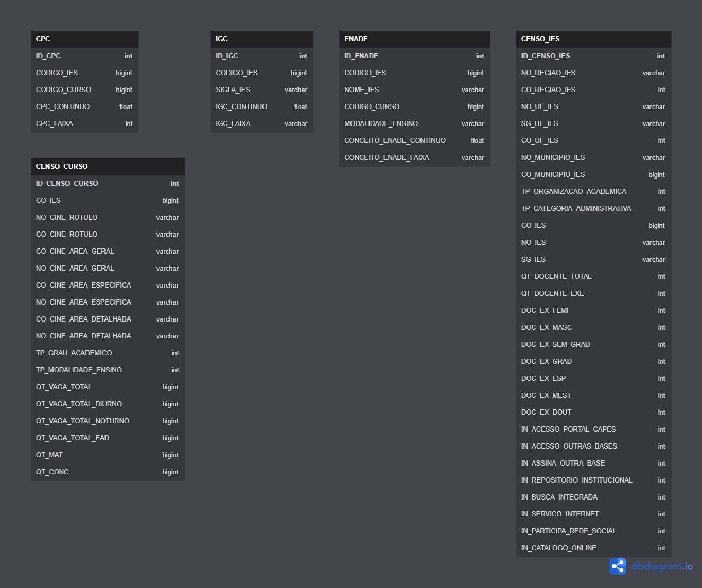Select the IGC table header
The width and height of the screenshot is (702, 588).
pyautogui.click(x=262, y=39)
